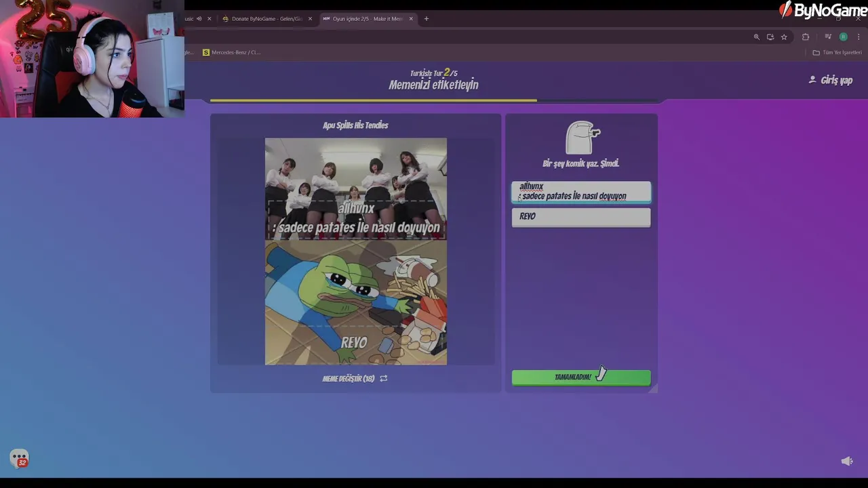Image resolution: width=868 pixels, height=488 pixels.
Task: Open the Tüm Yer İşaretleri bookmarks folder
Action: point(837,52)
